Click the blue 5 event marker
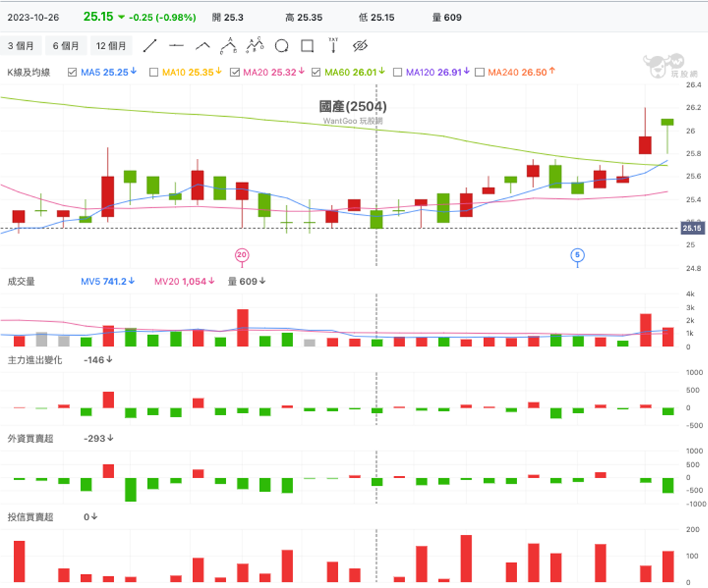 pos(577,255)
